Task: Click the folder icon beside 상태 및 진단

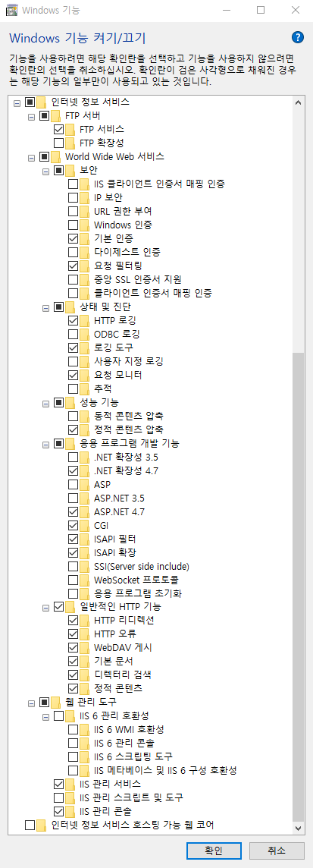Action: (70, 307)
